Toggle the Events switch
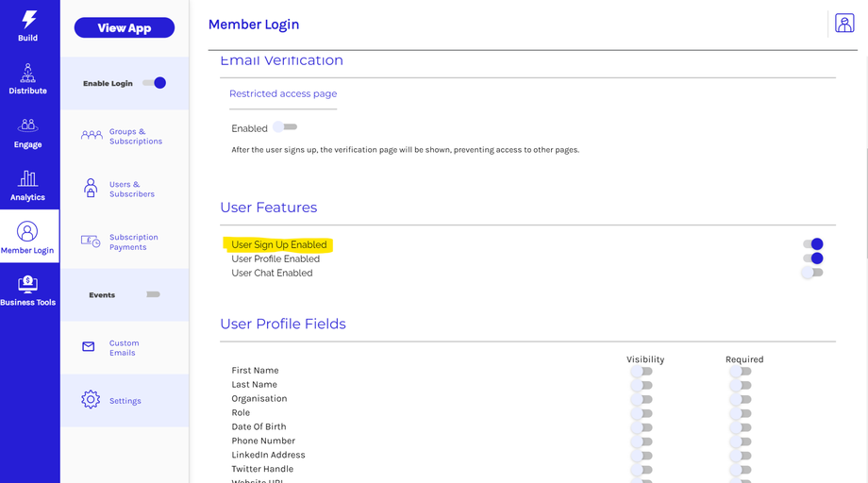Viewport: 868px width, 483px height. point(153,294)
